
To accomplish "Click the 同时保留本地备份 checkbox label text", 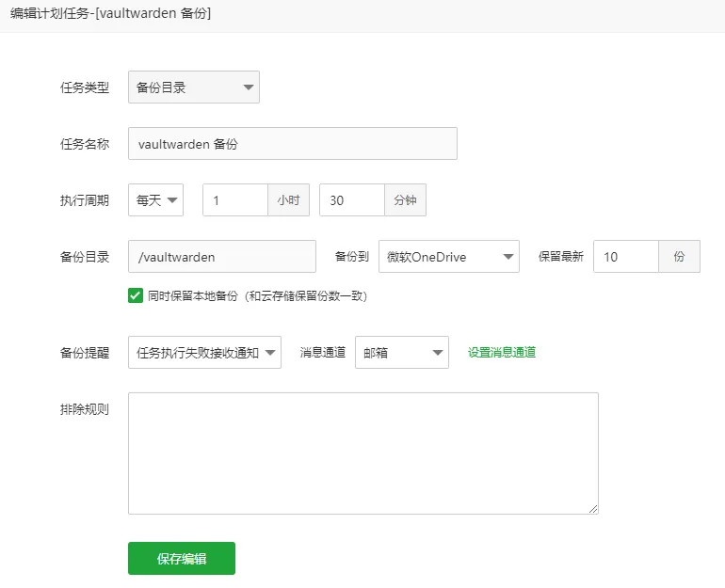I will (258, 296).
